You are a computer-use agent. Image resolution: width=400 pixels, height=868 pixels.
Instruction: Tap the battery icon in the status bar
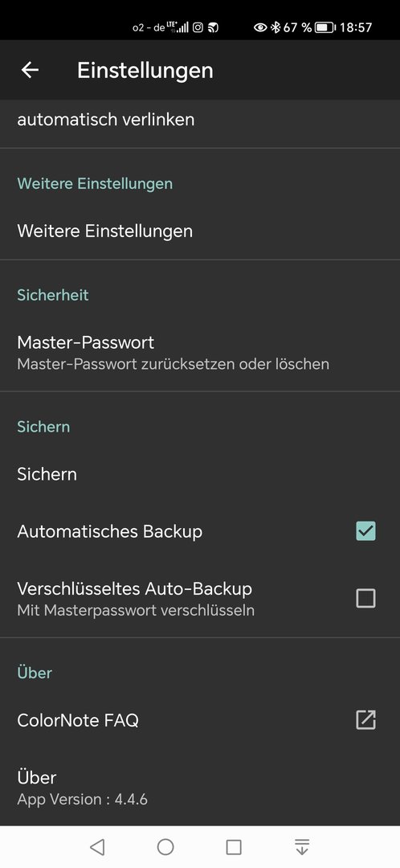coord(325,27)
